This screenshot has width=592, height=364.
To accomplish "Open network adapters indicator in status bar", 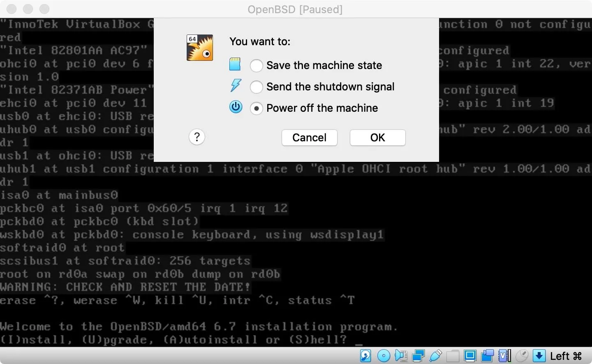I will pos(418,356).
